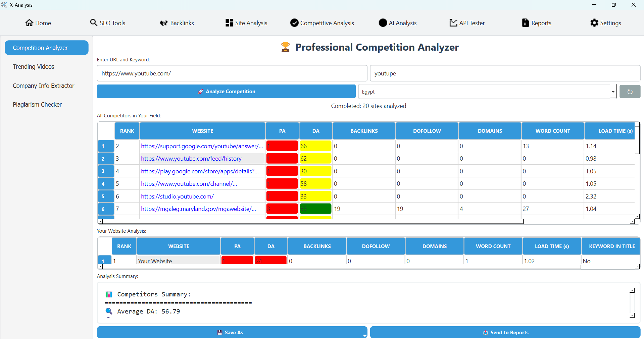Select competitor row header number 1
This screenshot has width=644, height=339.
click(106, 146)
